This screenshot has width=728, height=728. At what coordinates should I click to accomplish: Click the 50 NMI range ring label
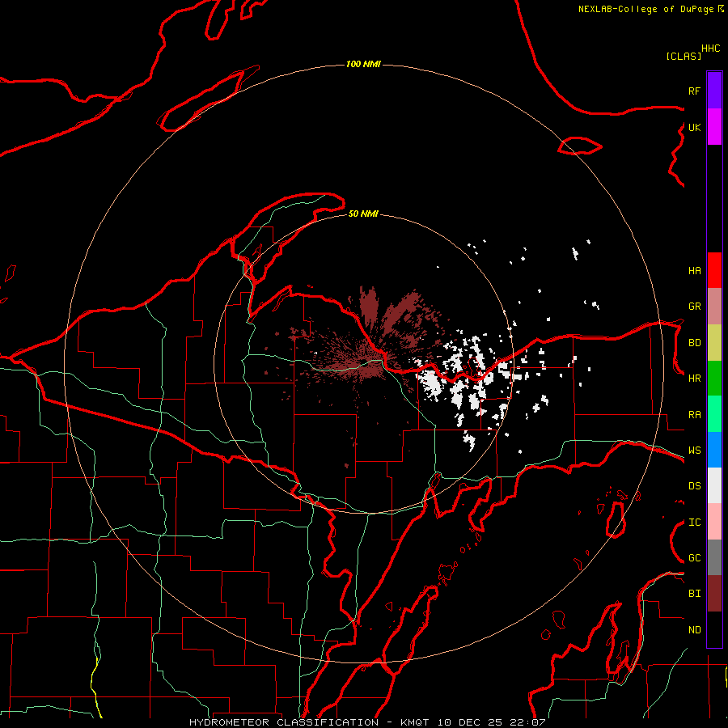point(363,214)
